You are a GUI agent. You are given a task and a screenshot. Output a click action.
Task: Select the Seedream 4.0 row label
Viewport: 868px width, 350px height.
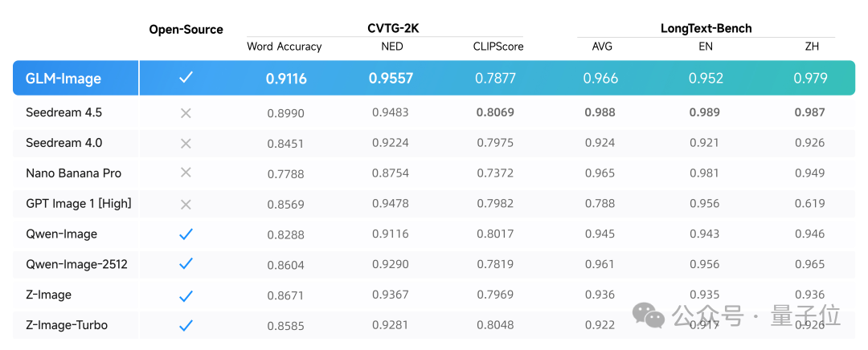pyautogui.click(x=63, y=143)
